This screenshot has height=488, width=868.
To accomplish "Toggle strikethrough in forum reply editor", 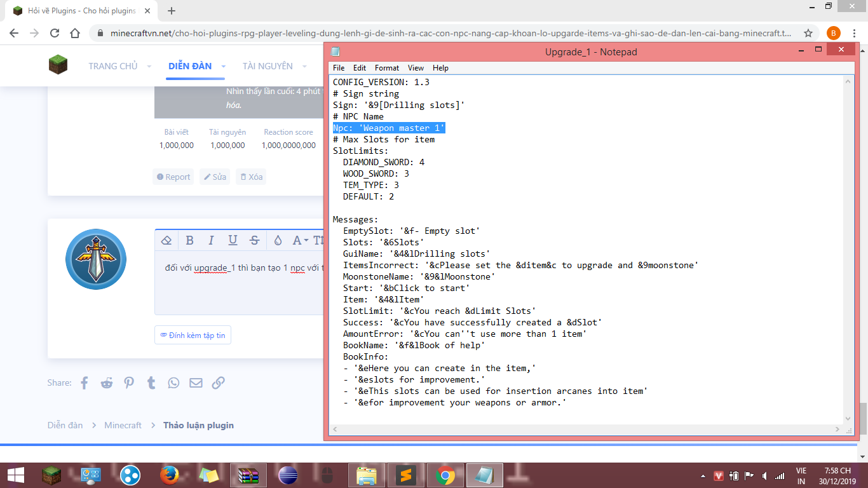I will 254,240.
